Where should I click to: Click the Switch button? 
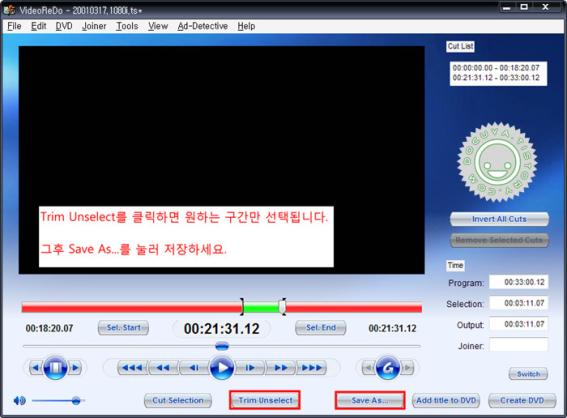click(528, 374)
